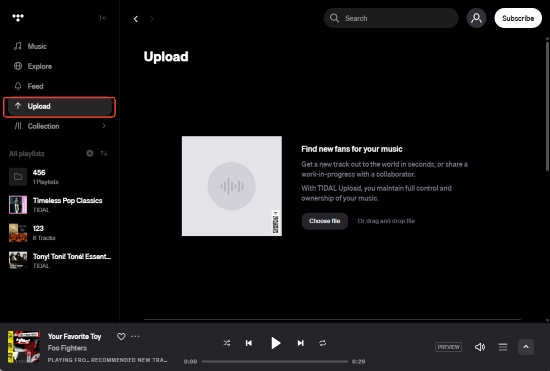Click the Your Favorite Toy track title
Screen dimensions: 550x371
coord(74,337)
